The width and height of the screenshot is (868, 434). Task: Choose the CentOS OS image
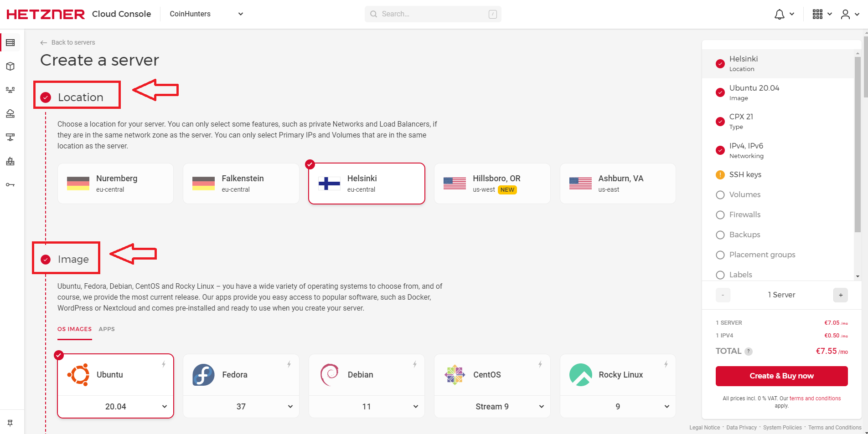click(x=492, y=375)
